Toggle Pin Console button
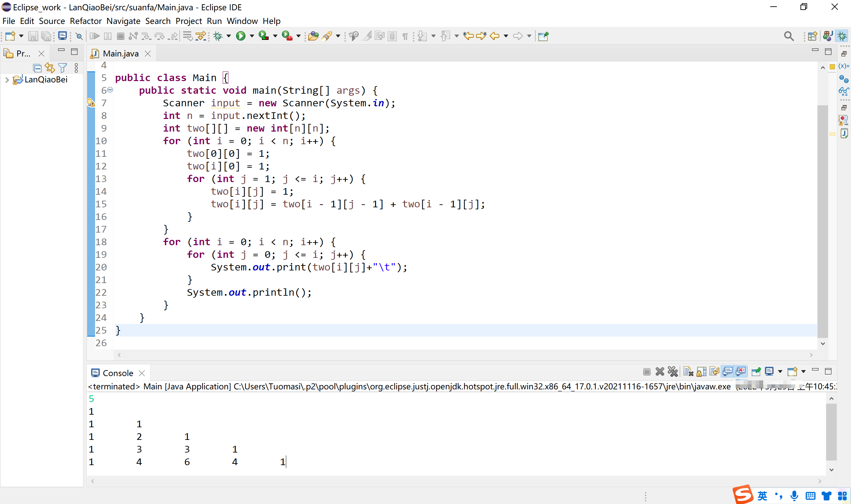The width and height of the screenshot is (851, 504). click(756, 371)
